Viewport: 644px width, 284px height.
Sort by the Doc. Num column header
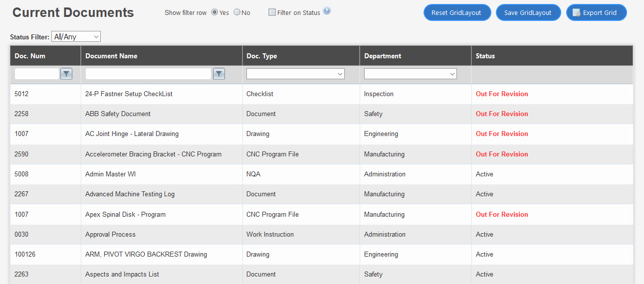(x=30, y=56)
